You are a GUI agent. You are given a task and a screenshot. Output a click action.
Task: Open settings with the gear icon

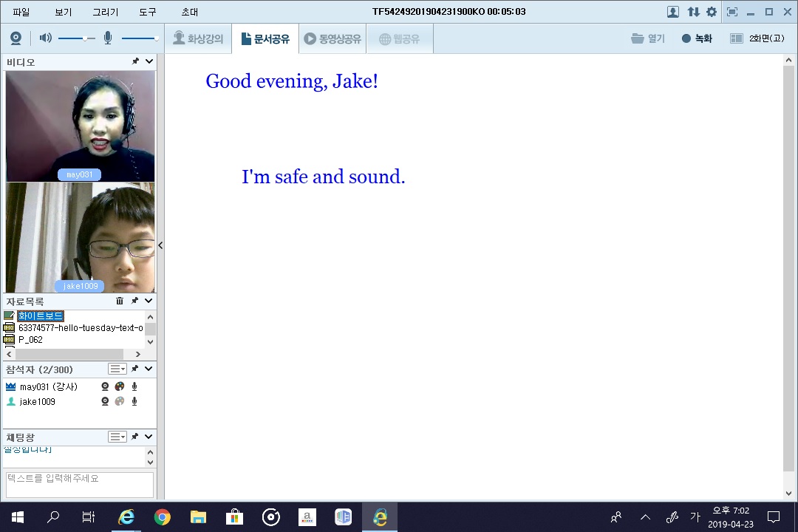click(x=712, y=12)
